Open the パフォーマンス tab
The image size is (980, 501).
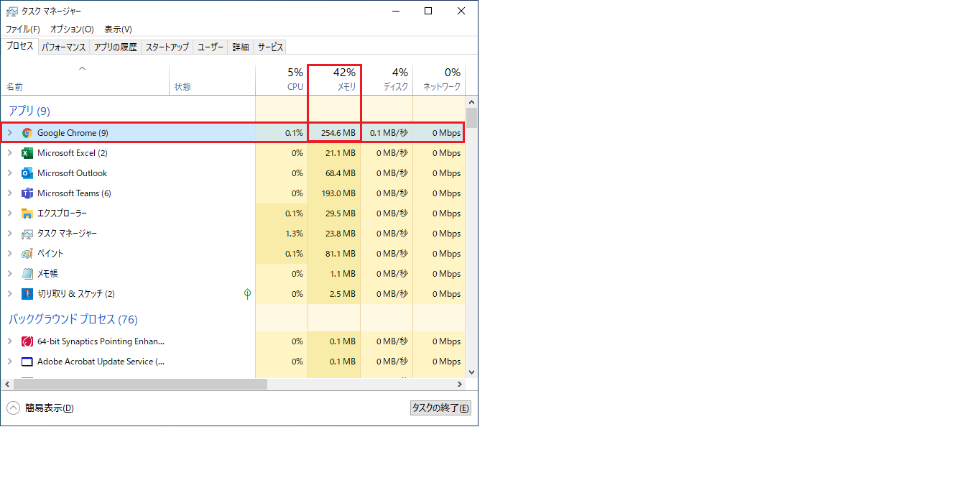tap(63, 47)
